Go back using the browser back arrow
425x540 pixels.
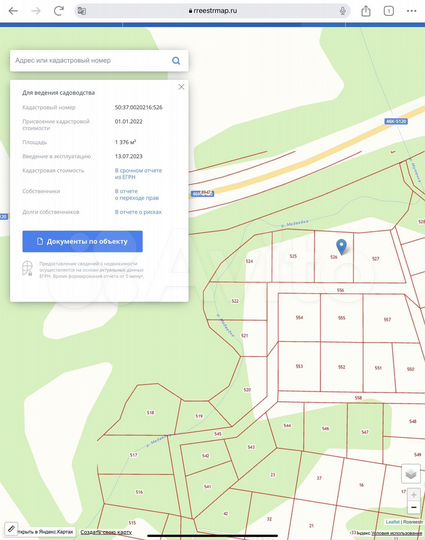coord(13,11)
